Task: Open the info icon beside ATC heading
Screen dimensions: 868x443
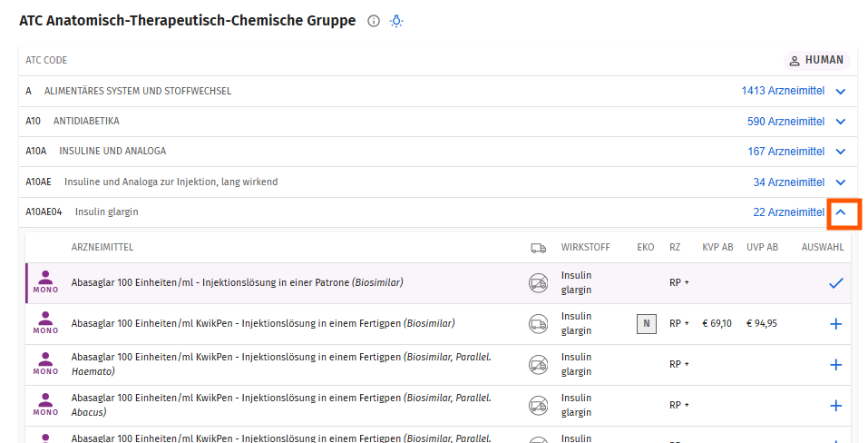Action: point(374,21)
